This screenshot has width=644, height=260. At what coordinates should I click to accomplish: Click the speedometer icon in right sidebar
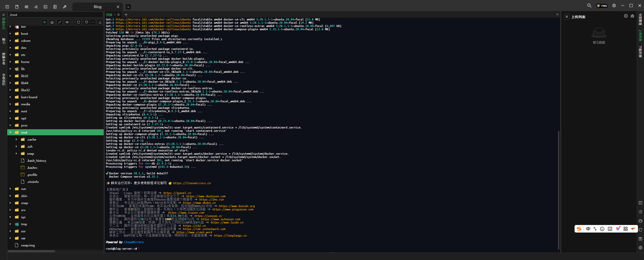point(640,221)
